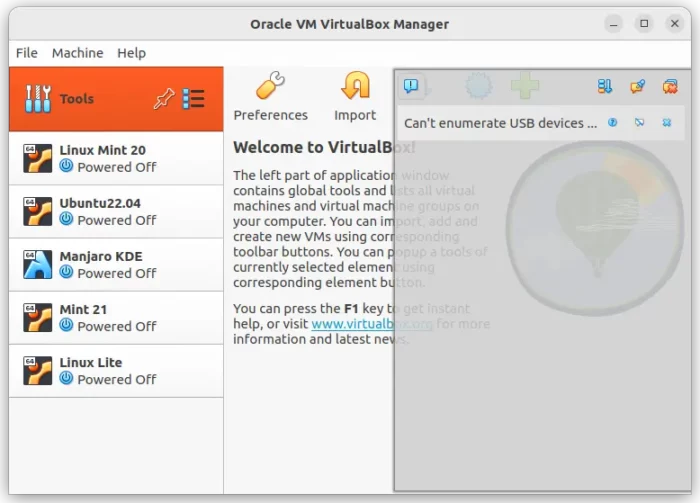Close the VirtualBox Manager window

coord(675,24)
